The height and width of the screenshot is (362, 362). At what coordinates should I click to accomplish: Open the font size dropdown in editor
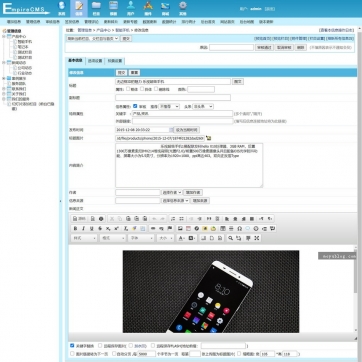[166, 238]
